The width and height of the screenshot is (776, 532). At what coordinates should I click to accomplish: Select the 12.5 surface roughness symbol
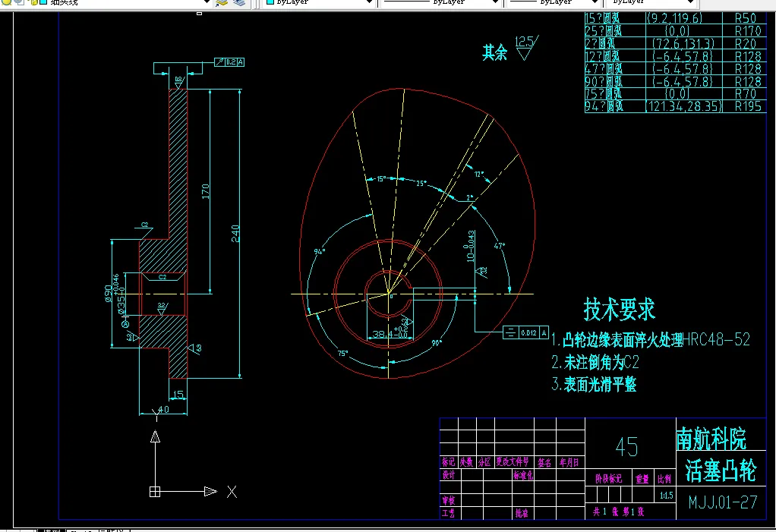coord(526,48)
